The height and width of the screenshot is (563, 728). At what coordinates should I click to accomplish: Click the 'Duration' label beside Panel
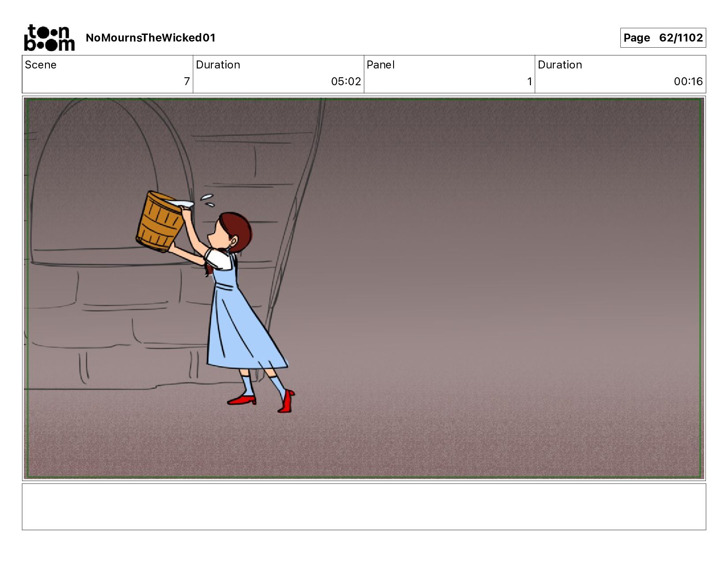coord(560,65)
